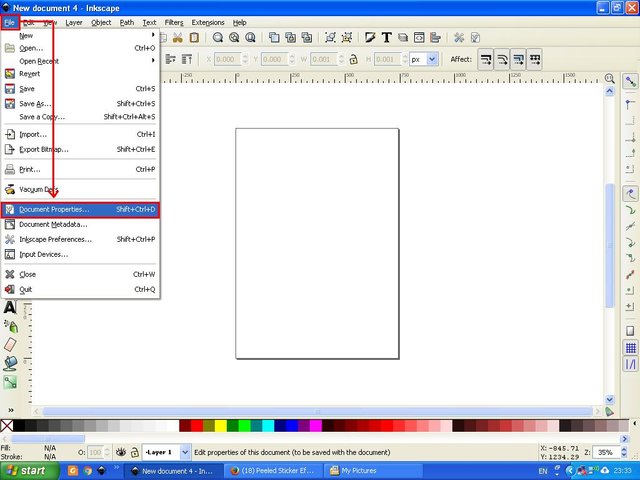Select the Spray tool in toolbox
Viewport: 640px width, 480px height.
coord(11,326)
